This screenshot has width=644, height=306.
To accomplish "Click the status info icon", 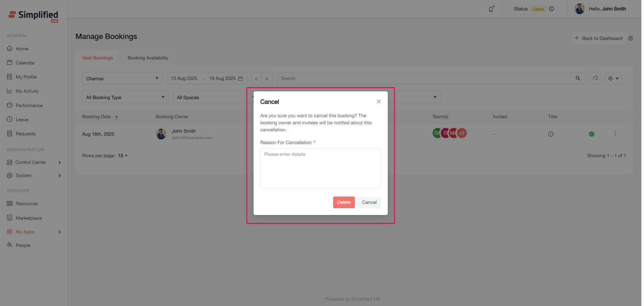I will pyautogui.click(x=551, y=9).
